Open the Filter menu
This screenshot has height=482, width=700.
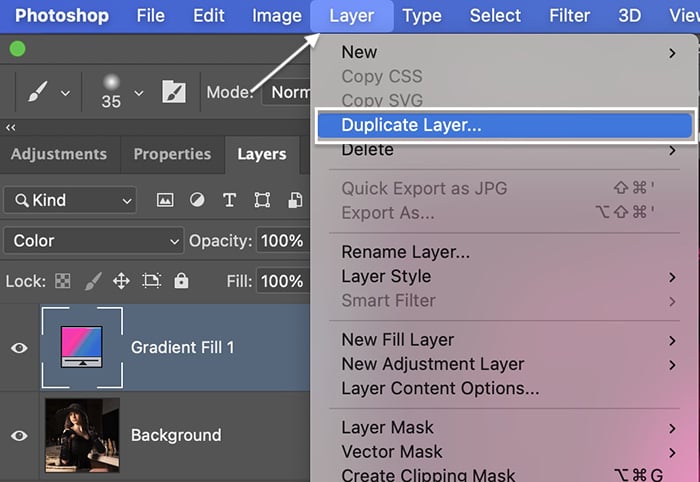point(569,16)
